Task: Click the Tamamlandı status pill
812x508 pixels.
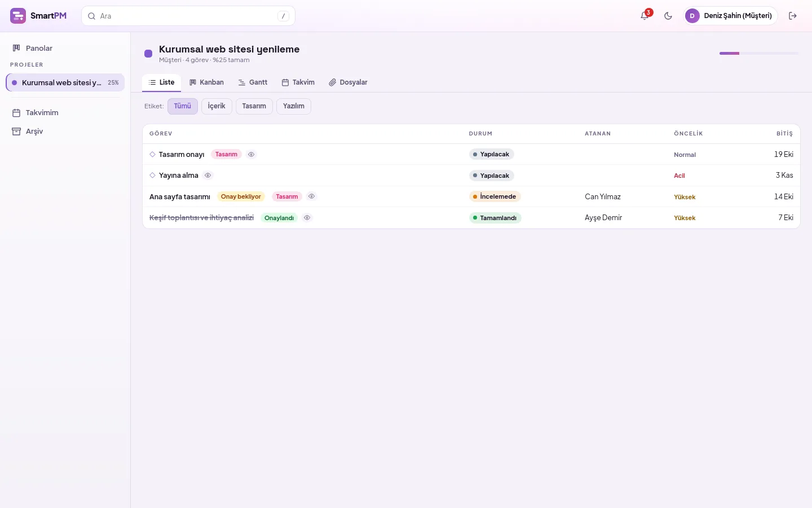Action: click(495, 218)
